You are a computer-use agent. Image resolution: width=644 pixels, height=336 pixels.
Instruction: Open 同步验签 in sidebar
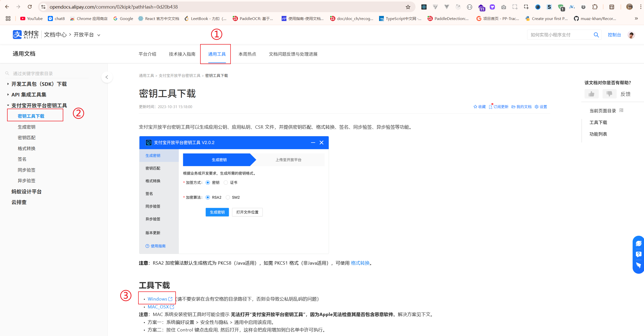(x=26, y=170)
